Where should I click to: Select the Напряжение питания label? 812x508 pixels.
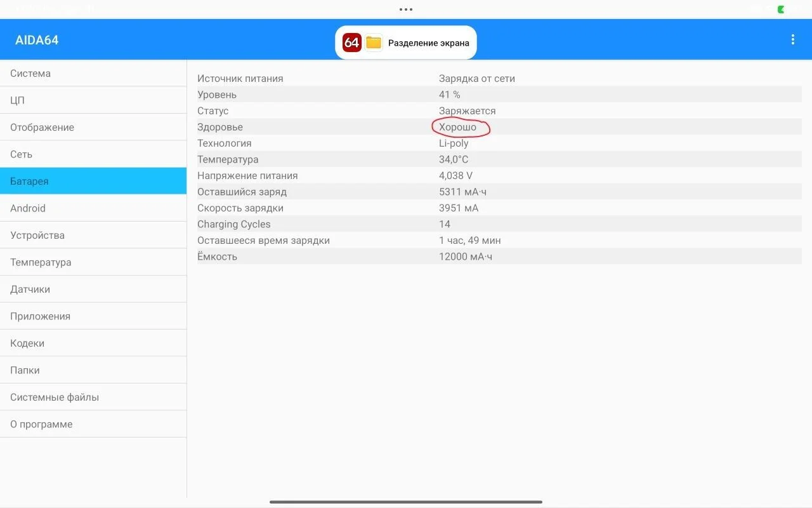[x=247, y=176]
